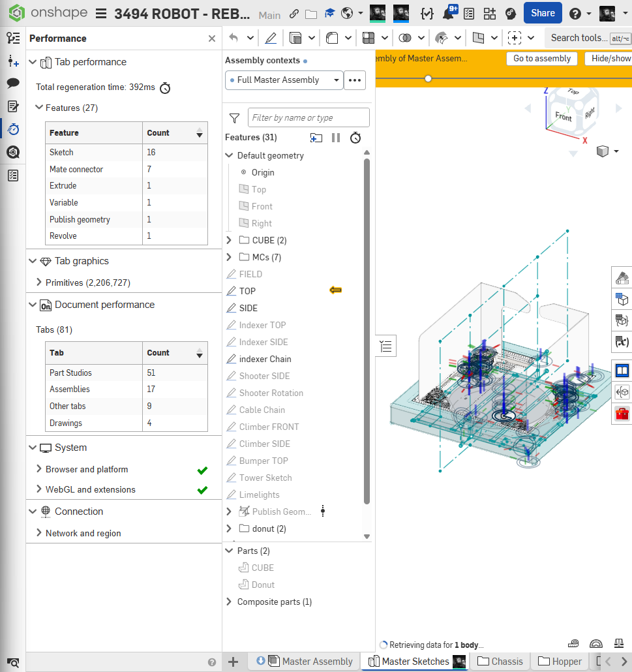The width and height of the screenshot is (632, 672).
Task: Open the Onshape hamburger menu
Action: 101,14
